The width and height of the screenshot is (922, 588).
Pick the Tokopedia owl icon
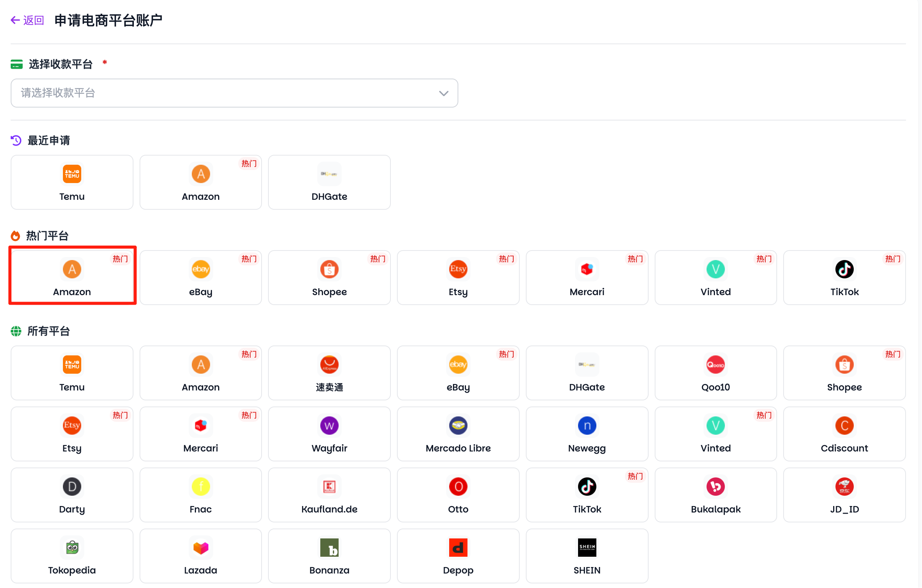coord(72,548)
